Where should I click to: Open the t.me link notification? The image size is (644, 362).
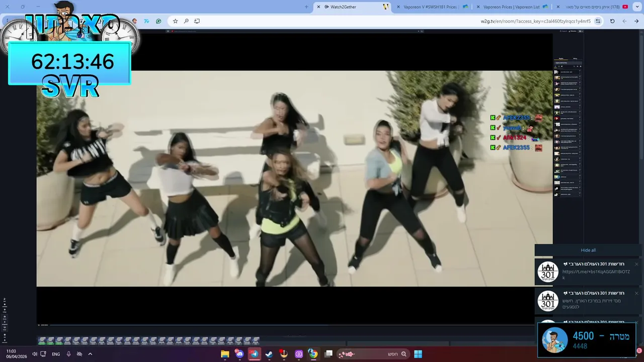(589, 271)
